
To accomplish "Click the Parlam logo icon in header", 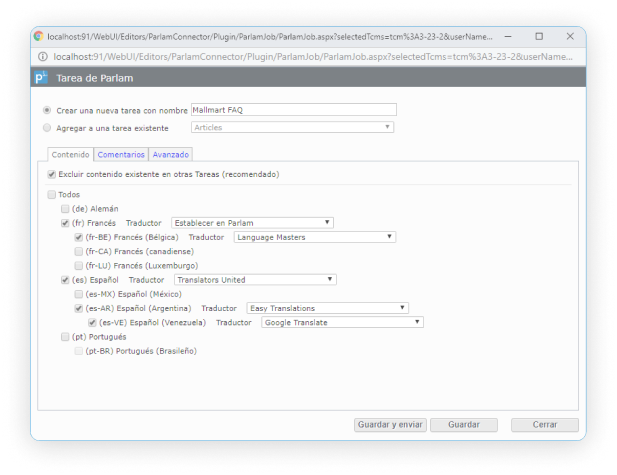I will [x=41, y=77].
